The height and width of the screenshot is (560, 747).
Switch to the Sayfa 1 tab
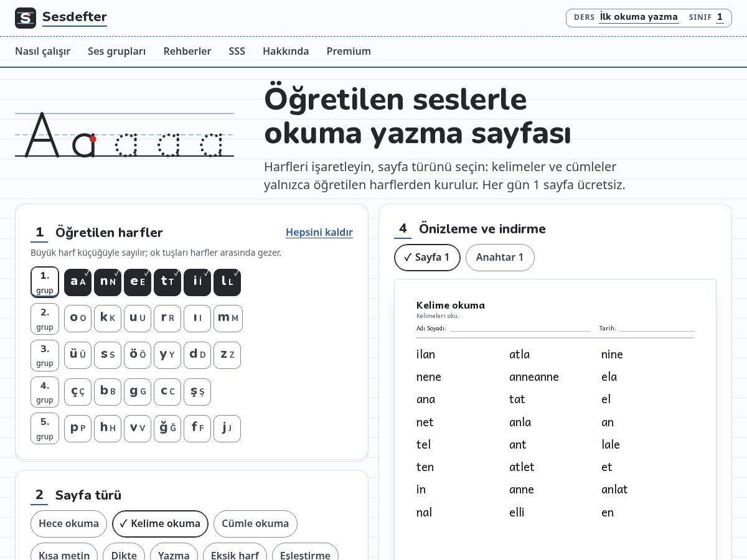[427, 258]
